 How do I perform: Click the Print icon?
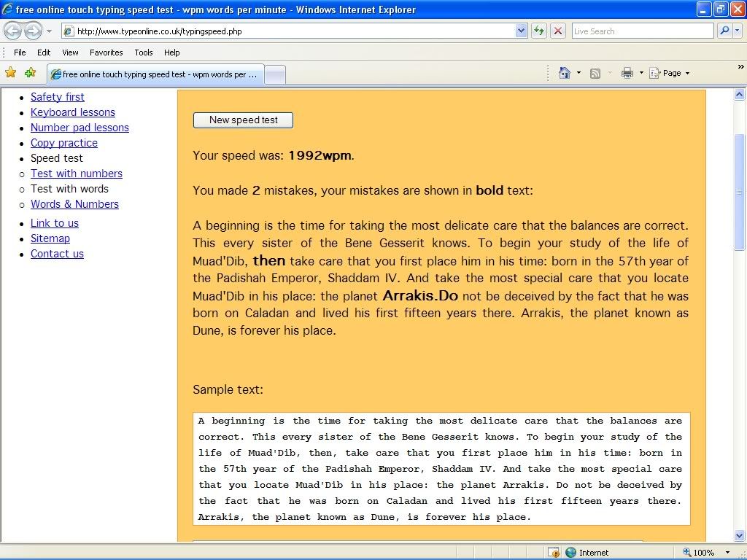coord(627,73)
